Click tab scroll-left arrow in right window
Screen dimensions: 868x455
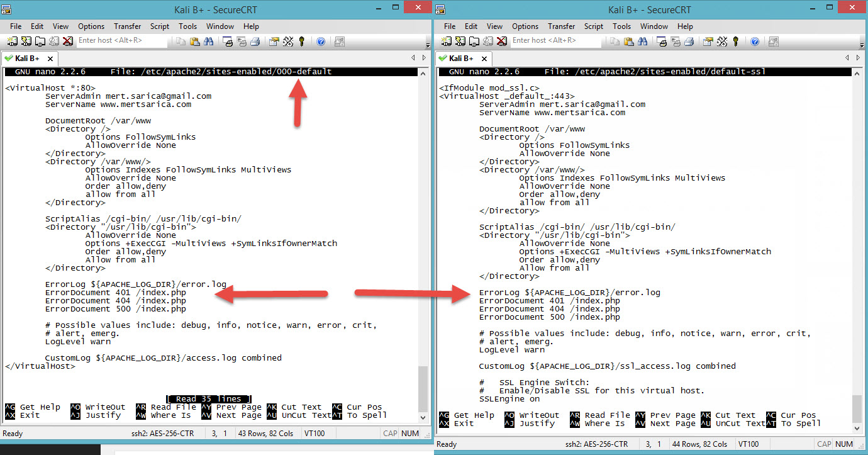847,58
